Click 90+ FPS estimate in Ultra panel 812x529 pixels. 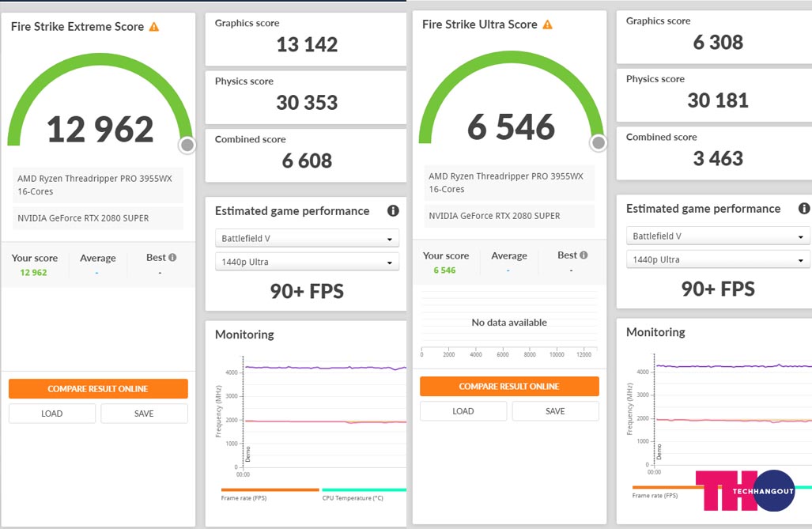(x=718, y=289)
